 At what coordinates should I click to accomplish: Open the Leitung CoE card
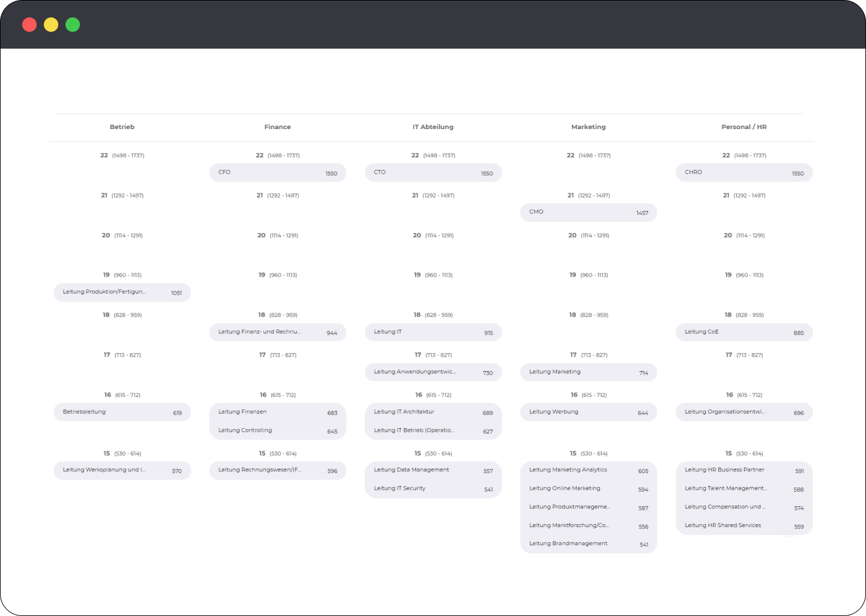coord(744,332)
